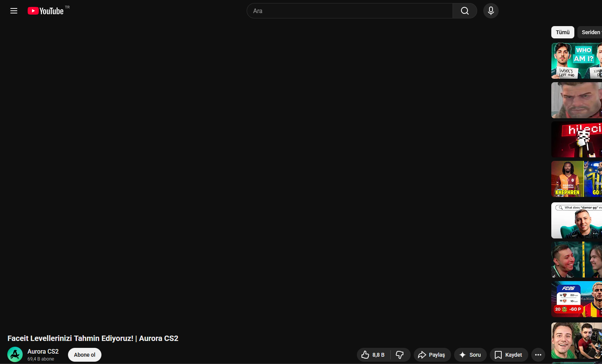Subscribe with Abone ol button
Viewport: 602px width, 364px height.
tap(85, 355)
